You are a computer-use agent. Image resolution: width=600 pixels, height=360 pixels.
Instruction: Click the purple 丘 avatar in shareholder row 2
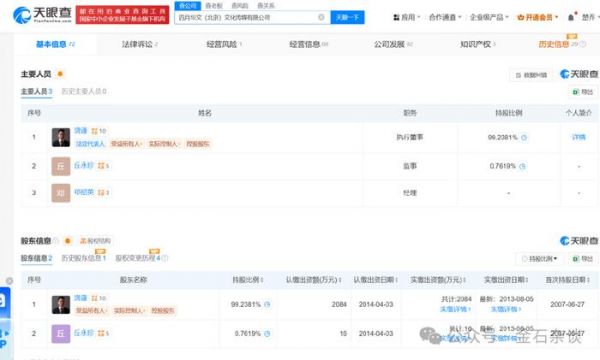pyautogui.click(x=61, y=334)
